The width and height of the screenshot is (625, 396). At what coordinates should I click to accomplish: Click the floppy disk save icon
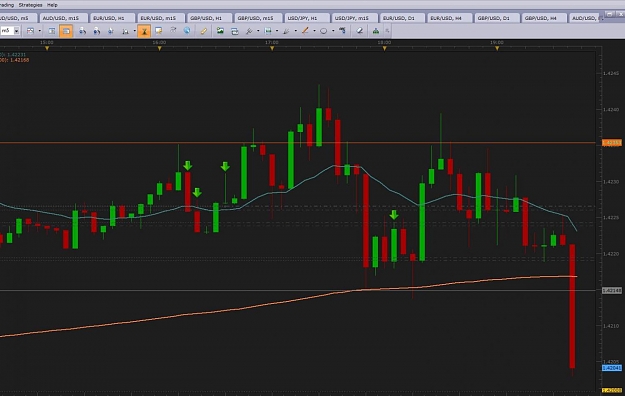tap(268, 31)
